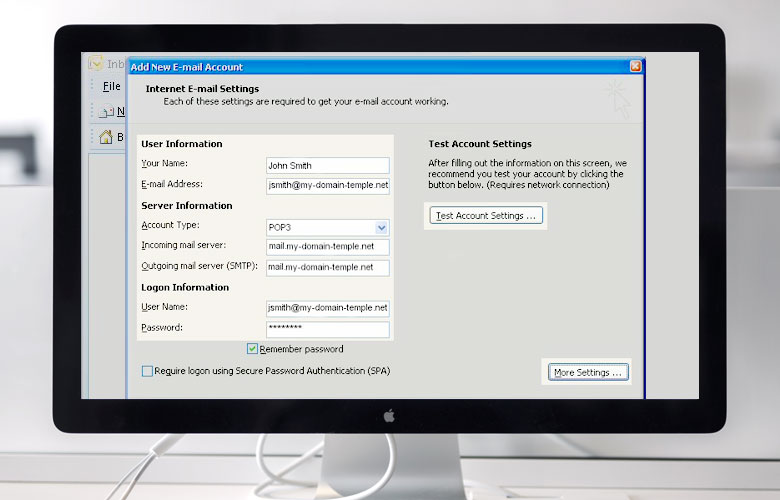Click the Your Name field
This screenshot has height=500, width=780.
pos(327,166)
